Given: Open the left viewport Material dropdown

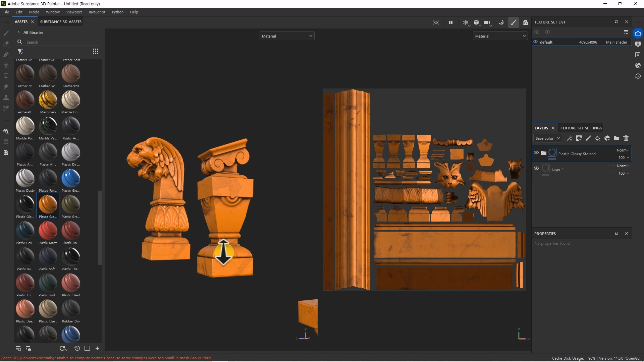Looking at the screenshot, I should 287,36.
